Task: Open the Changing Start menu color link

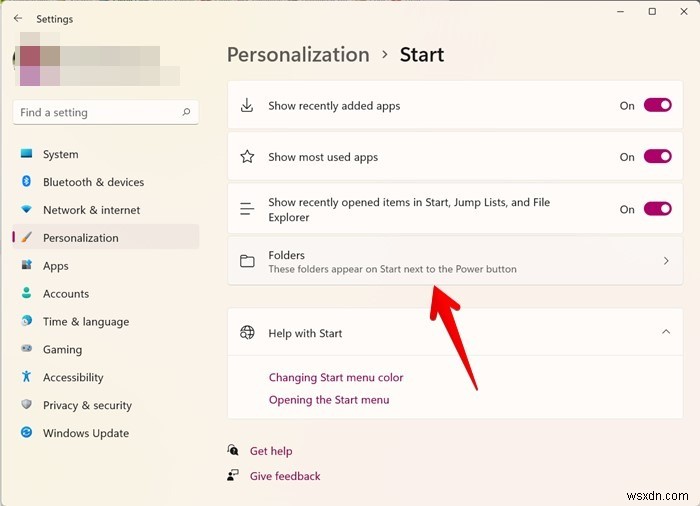Action: [x=336, y=377]
